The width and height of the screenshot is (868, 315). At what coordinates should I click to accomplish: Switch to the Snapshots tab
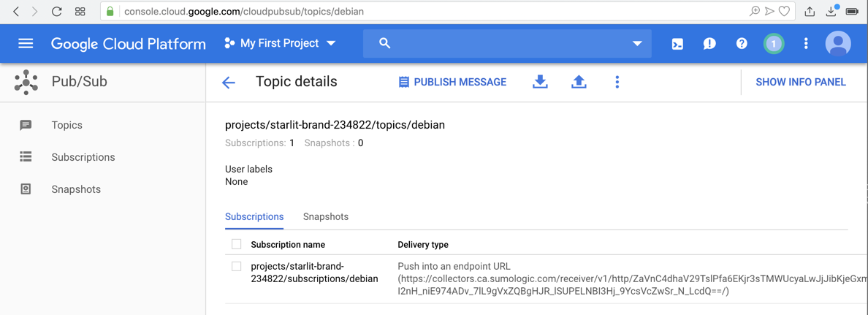[326, 217]
